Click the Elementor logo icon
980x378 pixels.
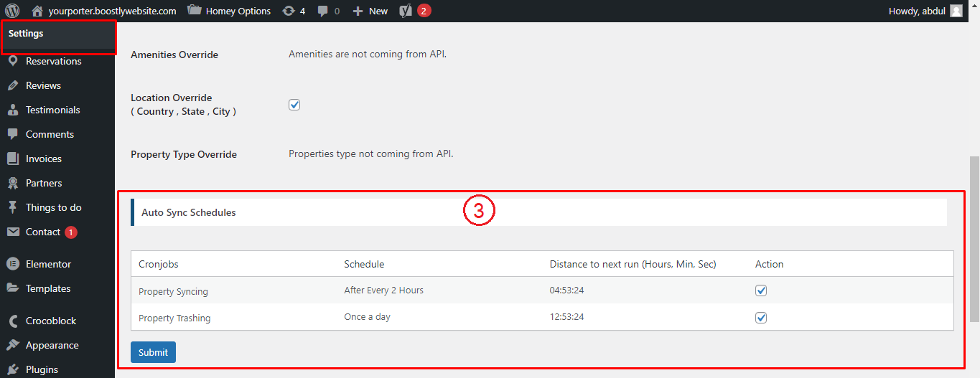point(12,264)
